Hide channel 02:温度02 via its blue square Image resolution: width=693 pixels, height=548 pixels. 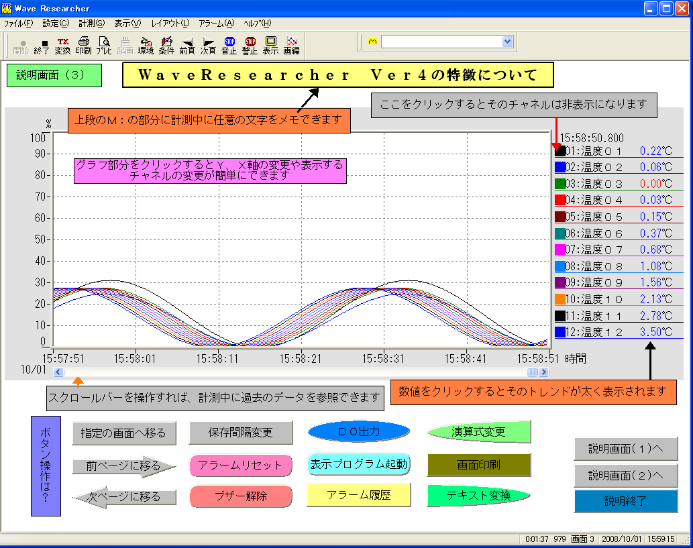tap(560, 167)
